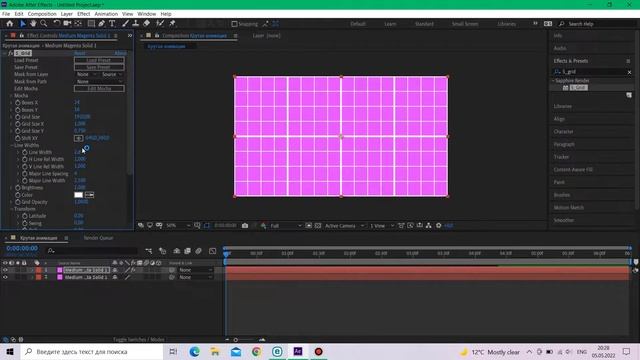Select the Home icon in toolbar
The width and height of the screenshot is (640, 360).
tap(10, 24)
